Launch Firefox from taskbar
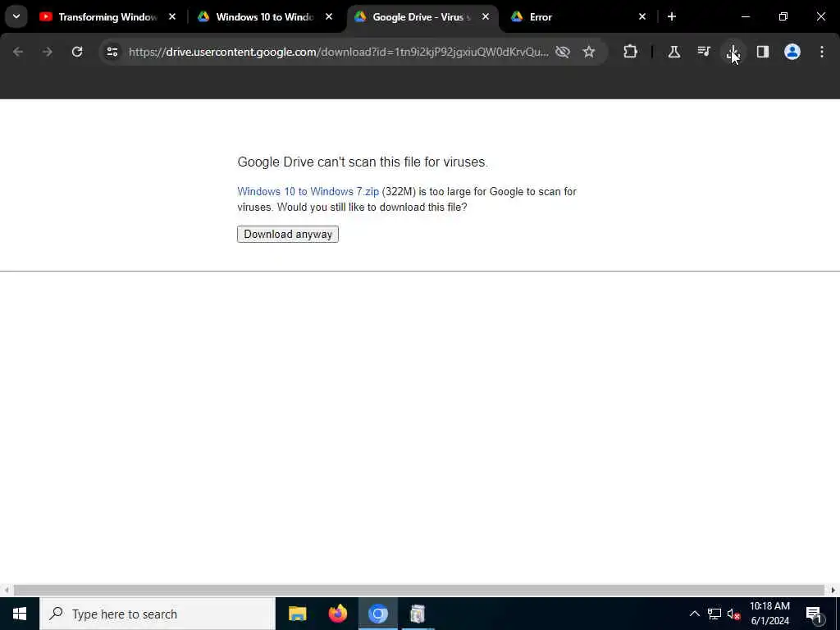 click(337, 614)
